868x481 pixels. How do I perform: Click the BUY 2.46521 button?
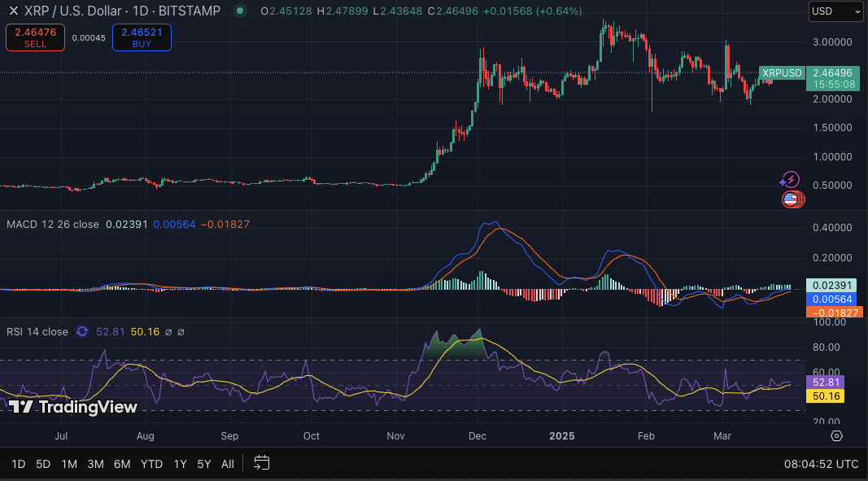click(x=142, y=37)
